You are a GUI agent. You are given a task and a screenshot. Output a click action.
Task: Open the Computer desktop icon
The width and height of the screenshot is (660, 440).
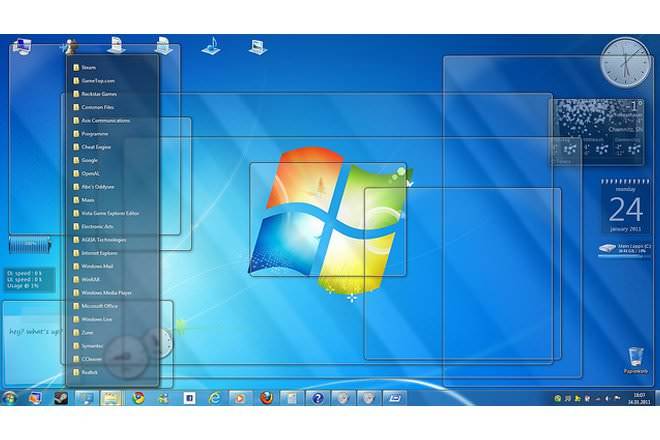22,46
